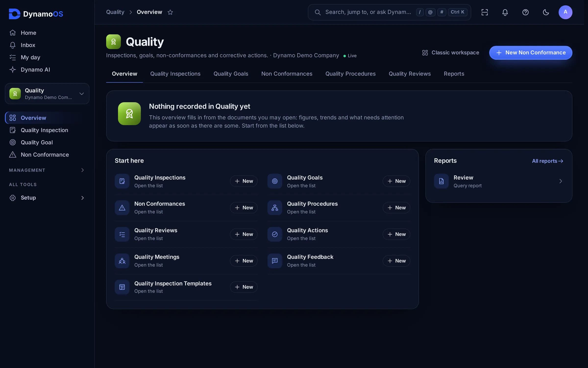Click the Quality Reviews checklist icon
This screenshot has width=588, height=368.
(122, 234)
